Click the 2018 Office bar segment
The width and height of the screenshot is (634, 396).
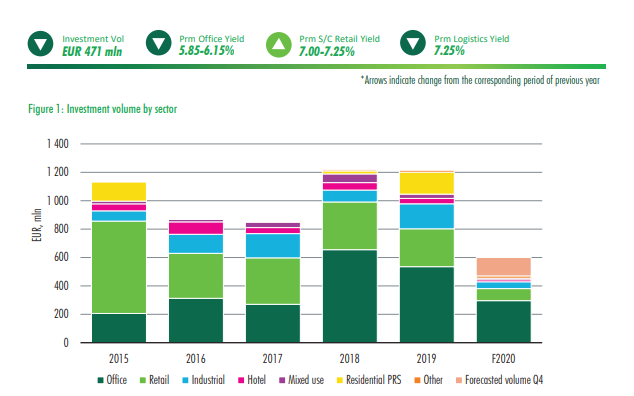point(350,296)
